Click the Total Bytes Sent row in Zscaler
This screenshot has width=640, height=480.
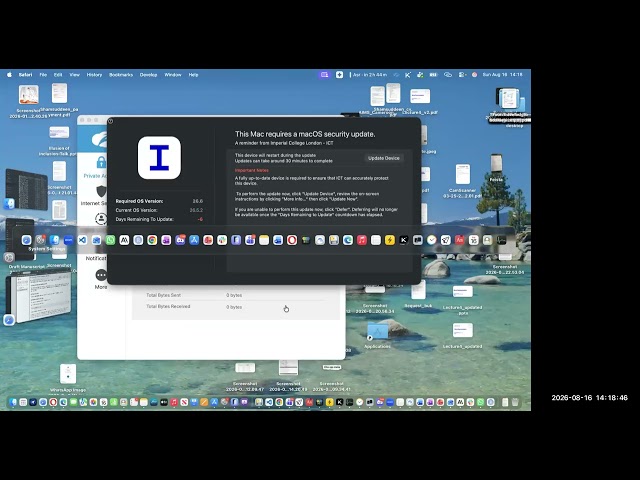click(x=236, y=295)
